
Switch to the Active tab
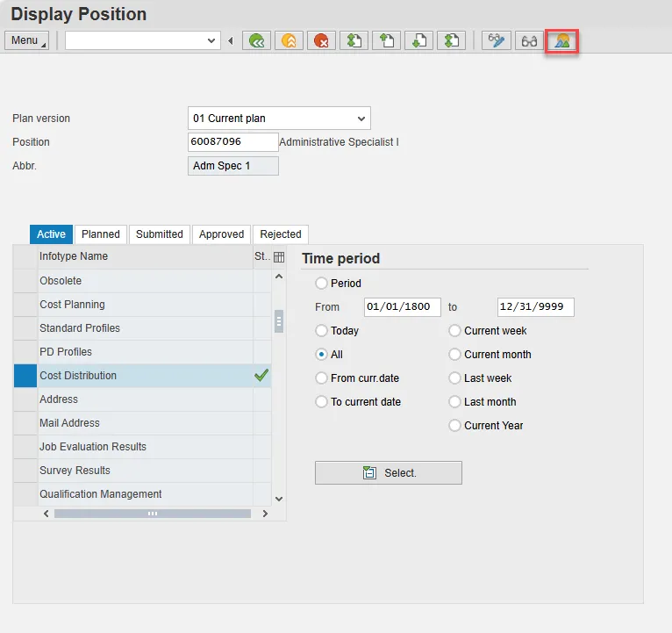click(51, 234)
